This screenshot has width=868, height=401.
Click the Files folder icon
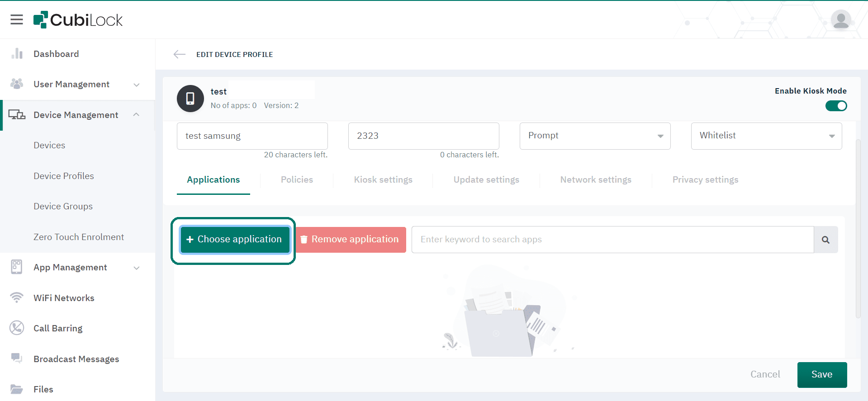point(17,389)
